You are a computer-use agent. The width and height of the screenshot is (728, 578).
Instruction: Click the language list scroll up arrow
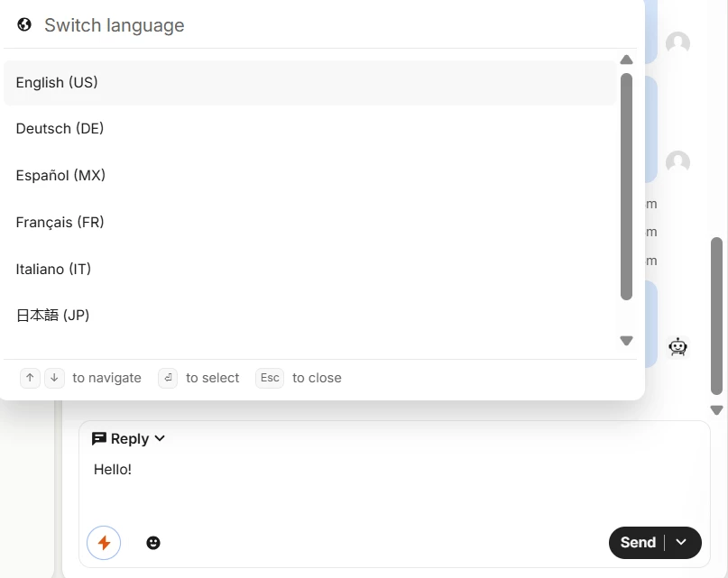pos(626,60)
